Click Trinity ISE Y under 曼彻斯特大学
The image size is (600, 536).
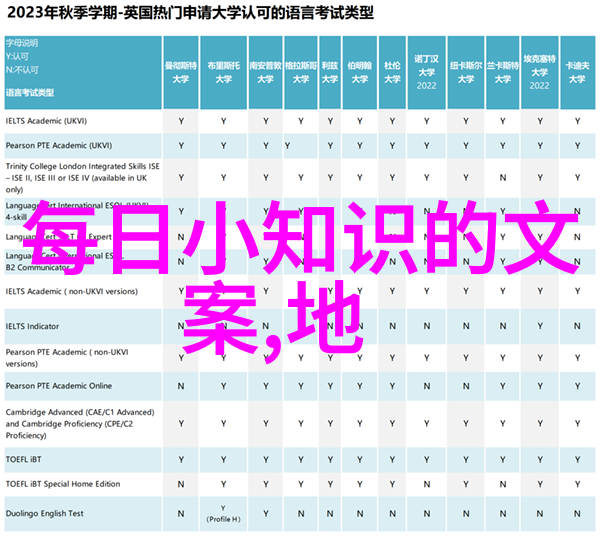click(181, 178)
